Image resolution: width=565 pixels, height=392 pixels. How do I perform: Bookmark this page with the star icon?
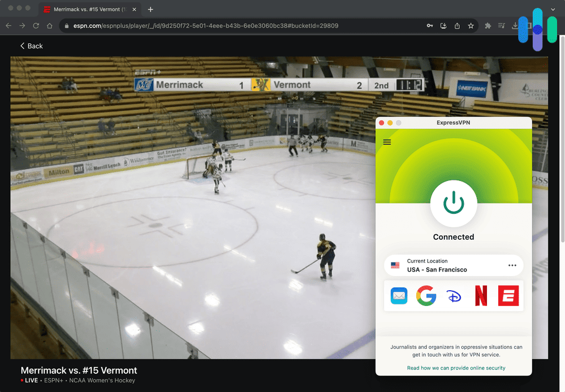click(x=471, y=25)
